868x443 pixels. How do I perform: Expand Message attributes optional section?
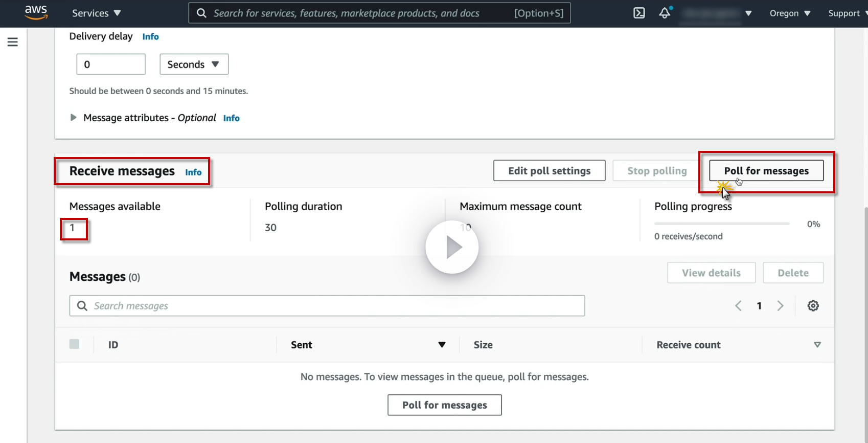click(x=74, y=118)
